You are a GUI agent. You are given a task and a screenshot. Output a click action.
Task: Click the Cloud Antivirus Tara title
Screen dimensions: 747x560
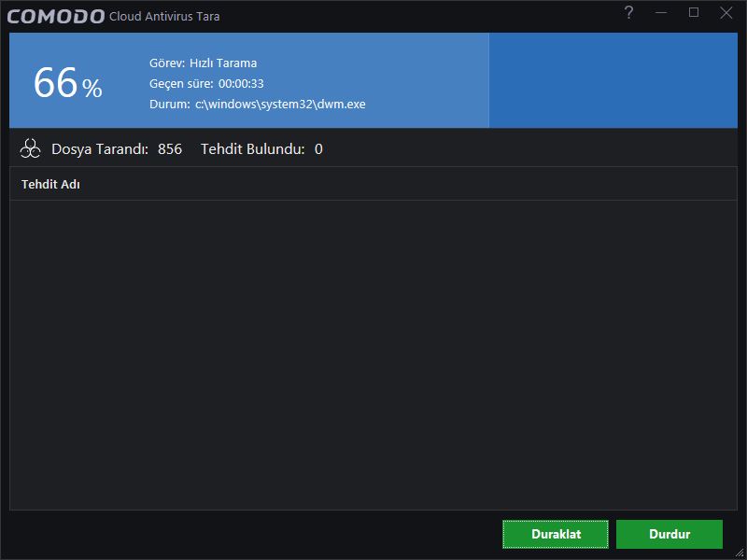click(x=164, y=17)
